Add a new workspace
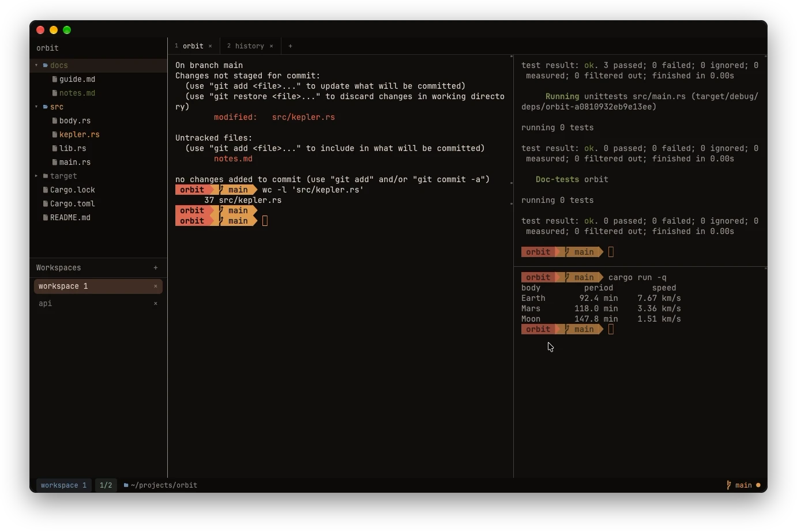 pyautogui.click(x=156, y=267)
